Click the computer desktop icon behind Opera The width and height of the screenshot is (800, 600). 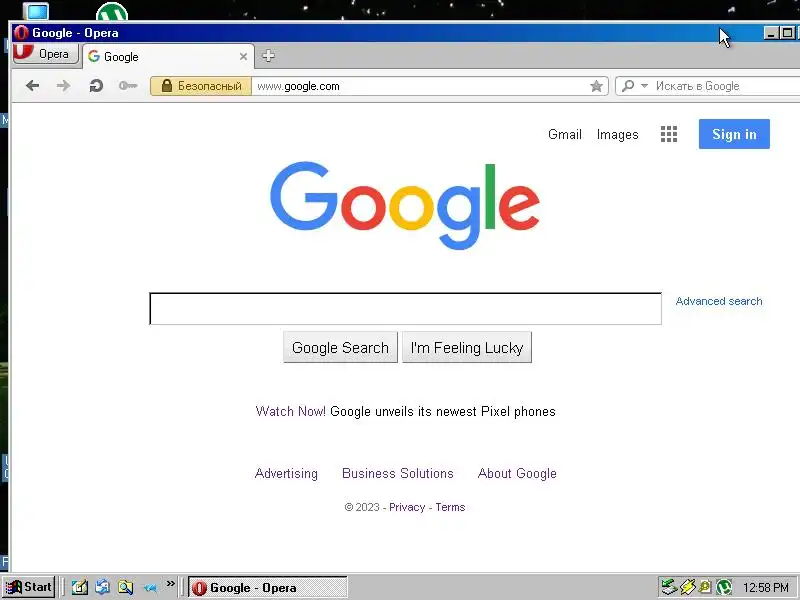[x=36, y=11]
